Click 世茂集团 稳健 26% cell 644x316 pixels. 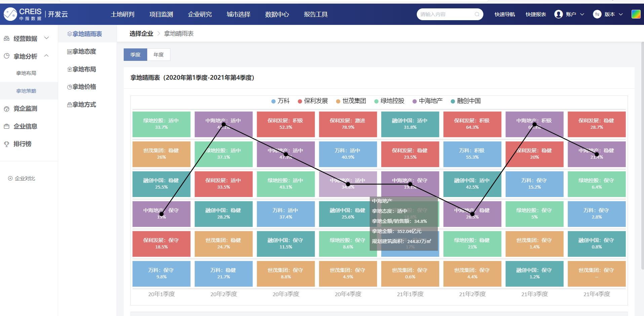(x=161, y=154)
